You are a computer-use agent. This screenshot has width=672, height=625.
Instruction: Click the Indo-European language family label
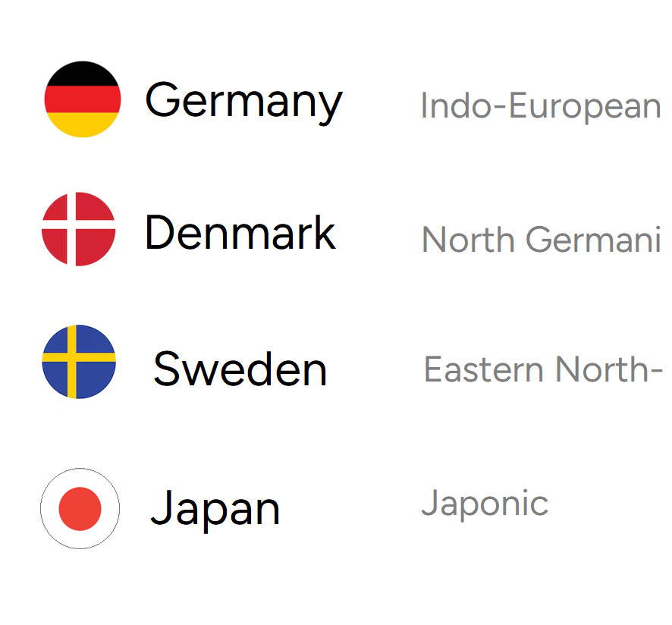pyautogui.click(x=541, y=106)
